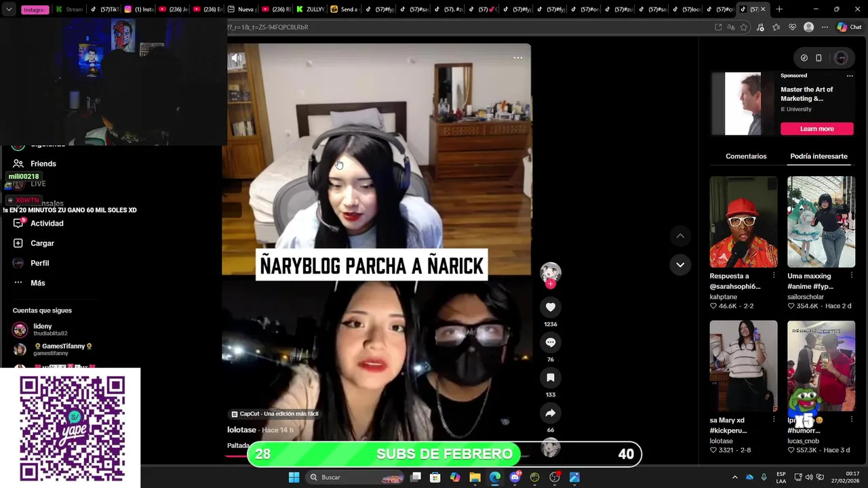Switch to the Nueva pestaña browser tab
The height and width of the screenshot is (488, 868).
[241, 9]
